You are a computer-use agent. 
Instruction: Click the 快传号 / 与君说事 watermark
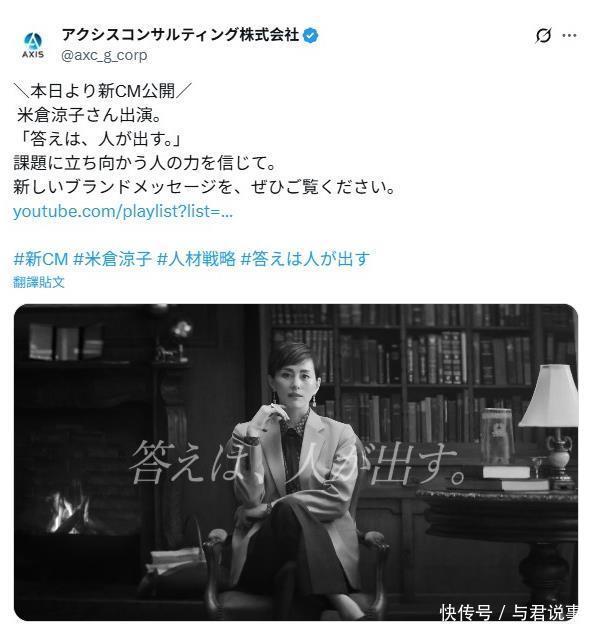509,612
